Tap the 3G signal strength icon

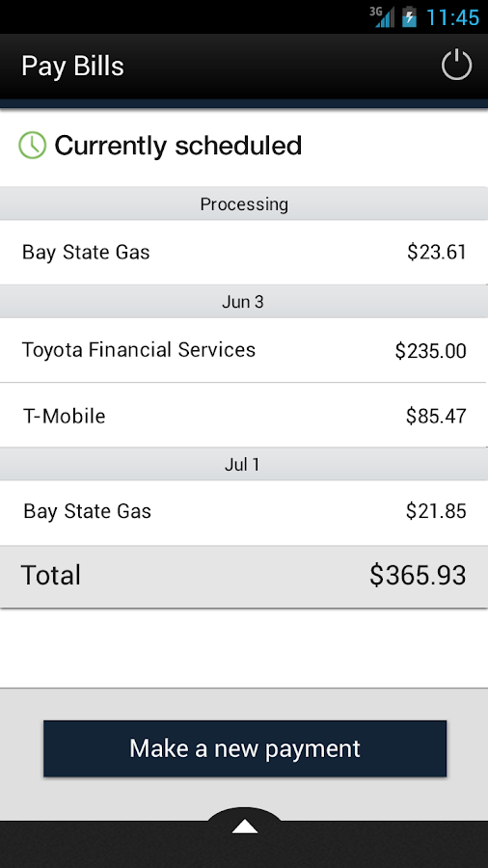[x=382, y=16]
